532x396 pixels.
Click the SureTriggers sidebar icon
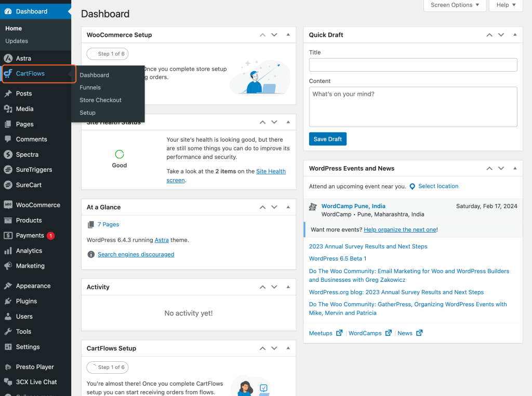8,170
